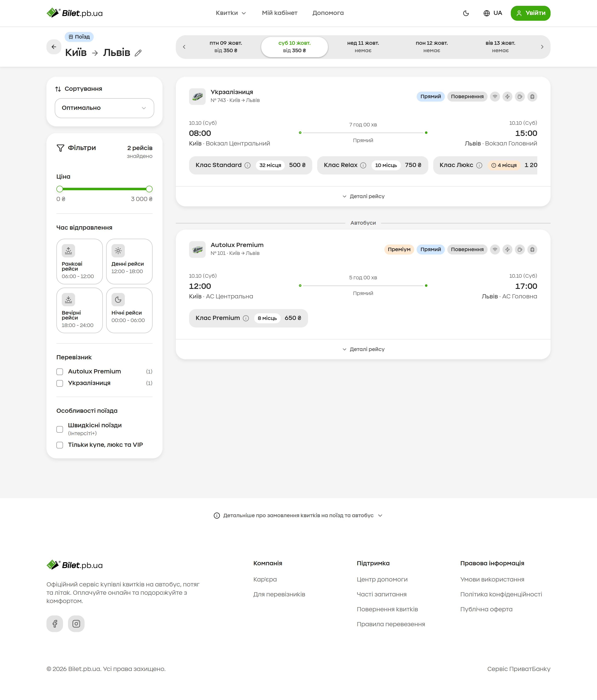Select date суб 10 жовт.

[x=294, y=47]
